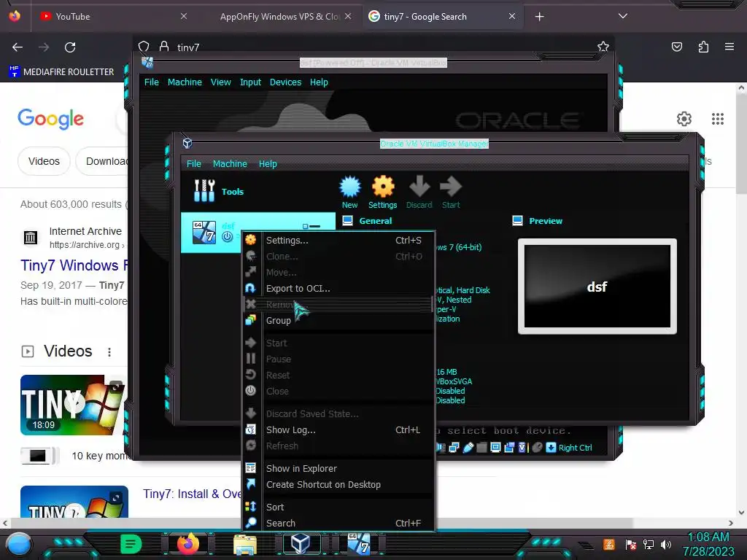Image resolution: width=747 pixels, height=560 pixels.
Task: Choose Show Log... in the context menu
Action: click(x=338, y=430)
